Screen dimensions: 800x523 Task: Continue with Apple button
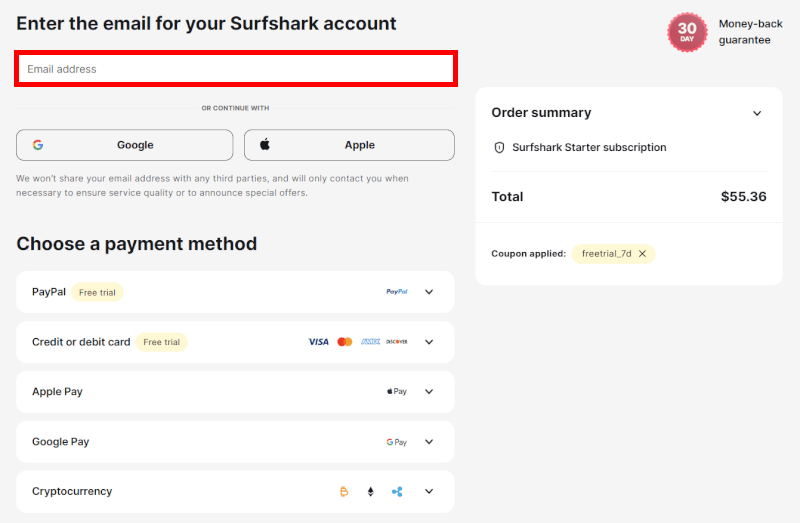click(349, 145)
